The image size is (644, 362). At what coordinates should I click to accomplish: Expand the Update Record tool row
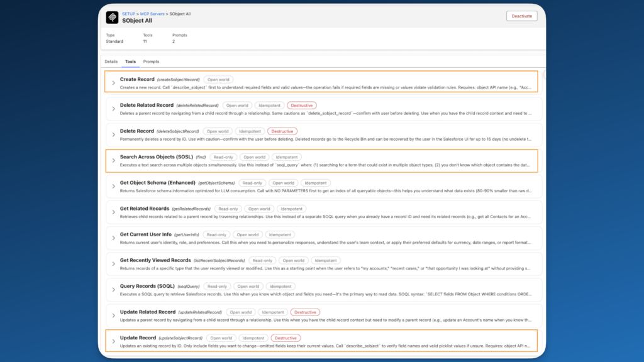coord(114,341)
